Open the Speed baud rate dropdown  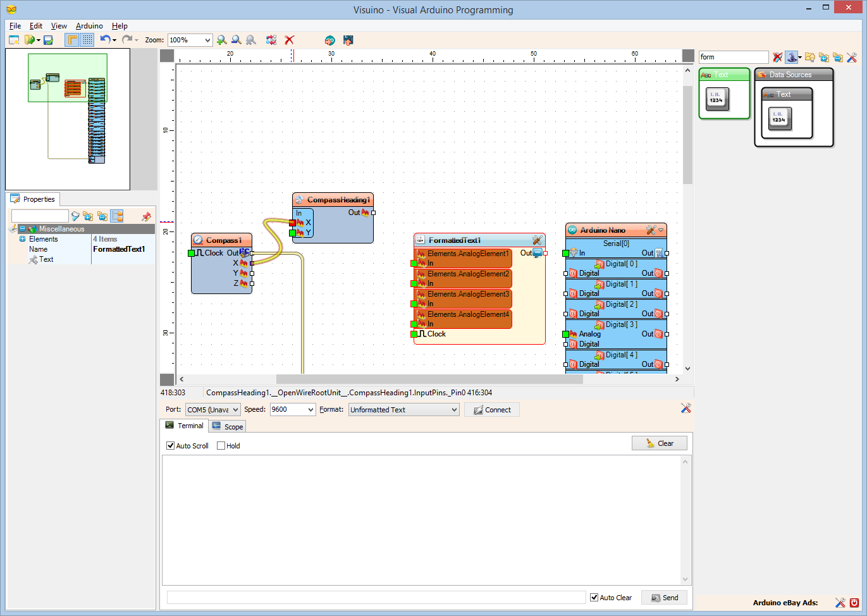293,410
